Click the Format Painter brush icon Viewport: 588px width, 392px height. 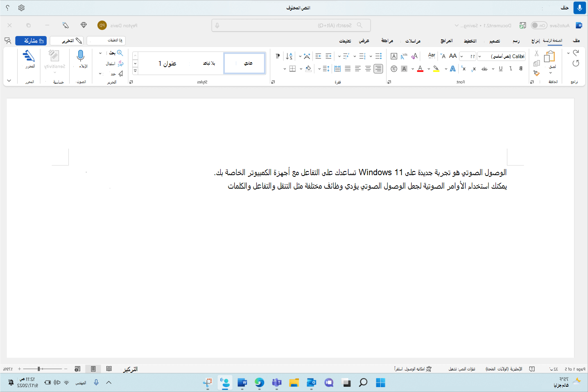pos(536,73)
